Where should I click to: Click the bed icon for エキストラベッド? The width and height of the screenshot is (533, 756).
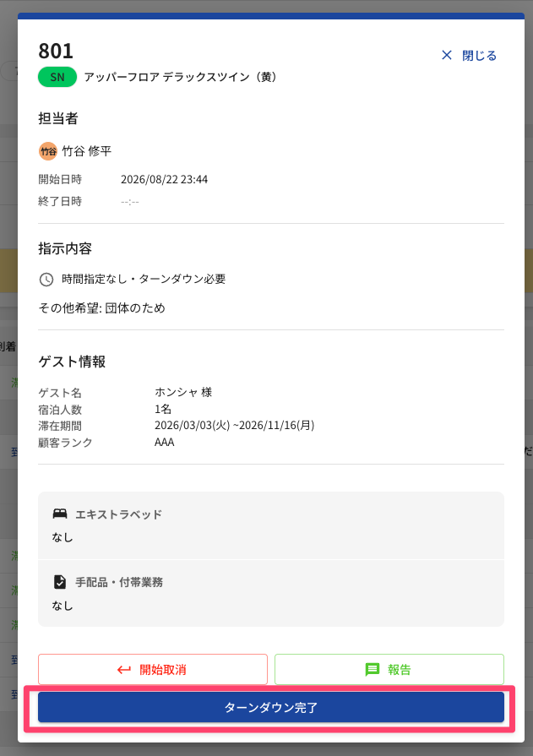[60, 514]
